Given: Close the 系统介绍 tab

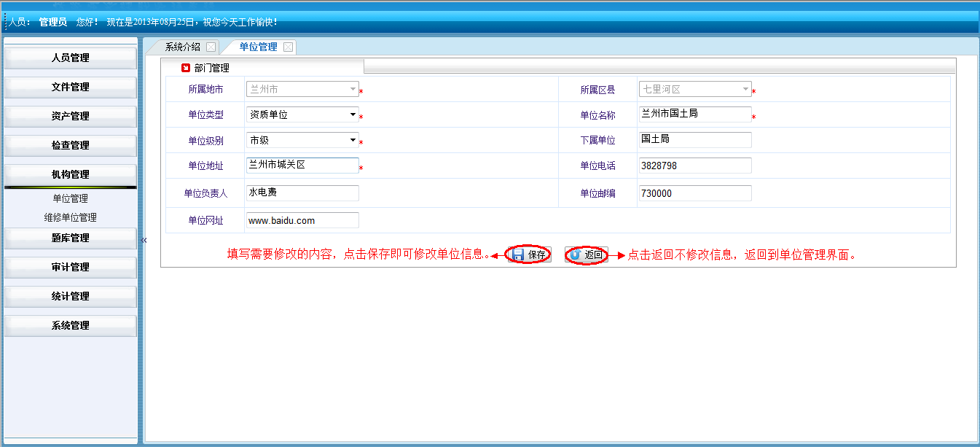Looking at the screenshot, I should (211, 47).
